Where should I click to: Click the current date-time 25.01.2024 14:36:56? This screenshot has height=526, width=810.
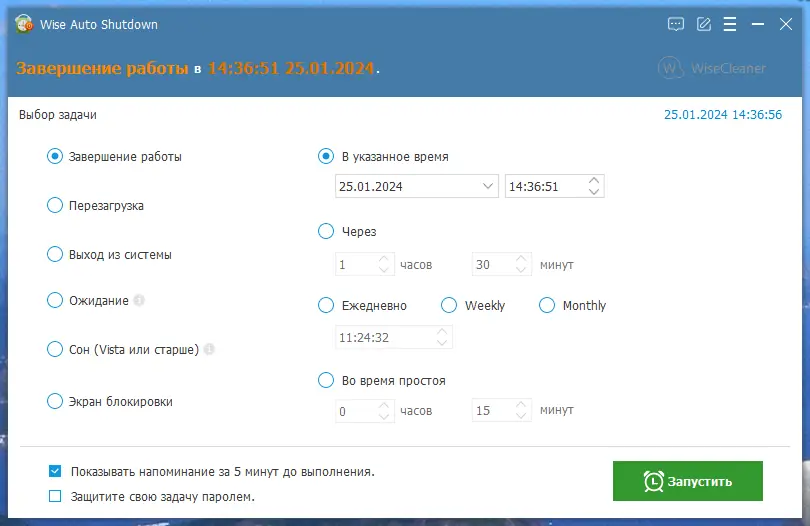pos(723,114)
